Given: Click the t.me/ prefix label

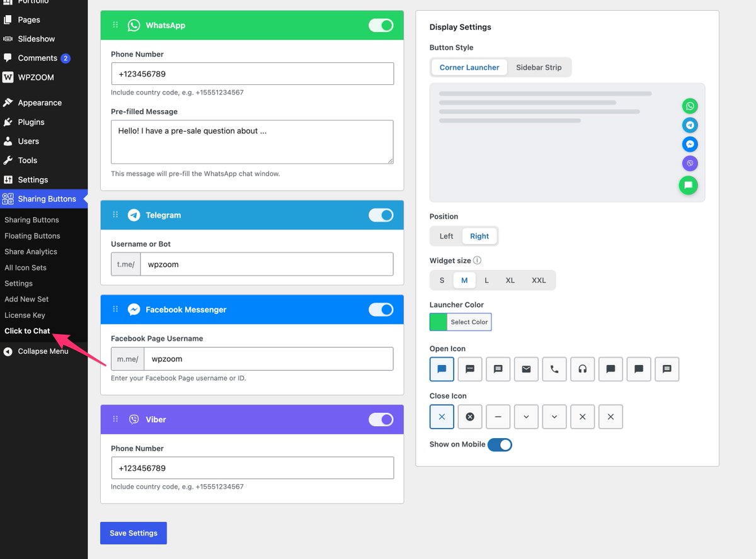Looking at the screenshot, I should [126, 264].
